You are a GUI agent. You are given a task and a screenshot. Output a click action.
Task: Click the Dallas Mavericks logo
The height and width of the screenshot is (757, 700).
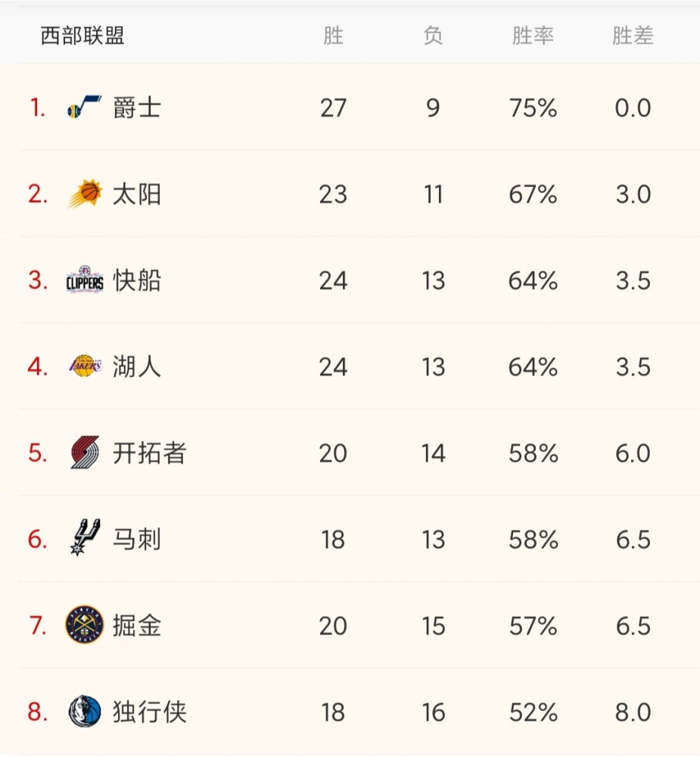pos(85,711)
